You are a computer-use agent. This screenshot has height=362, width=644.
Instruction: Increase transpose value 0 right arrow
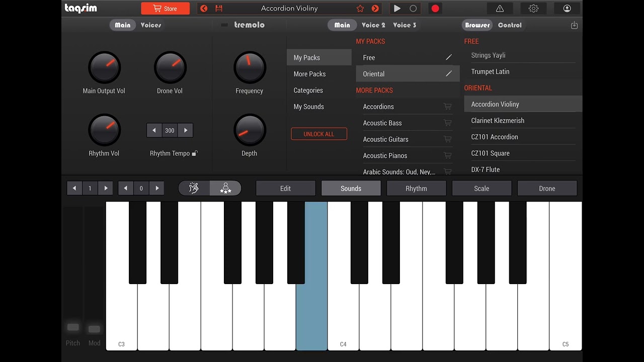point(157,189)
